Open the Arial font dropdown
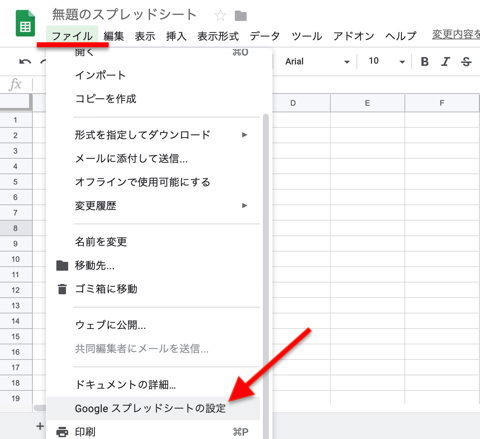The image size is (480, 439). 317,62
